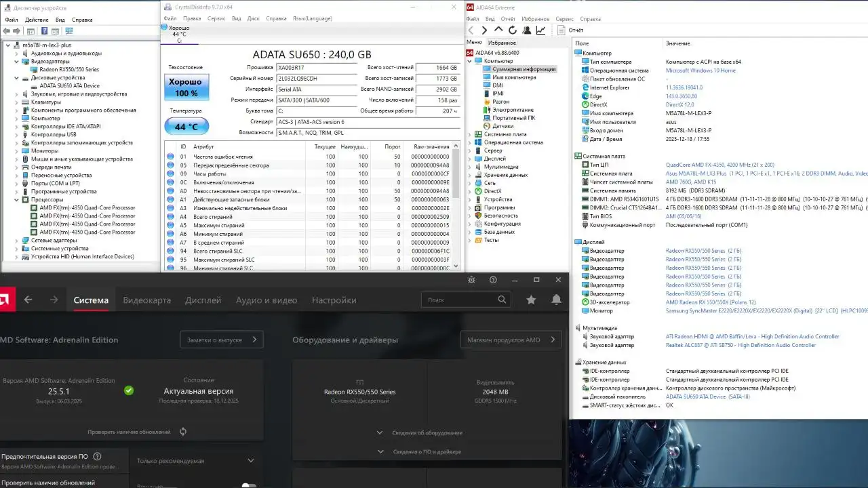Click the Хорошо 100 % health status box

[186, 87]
